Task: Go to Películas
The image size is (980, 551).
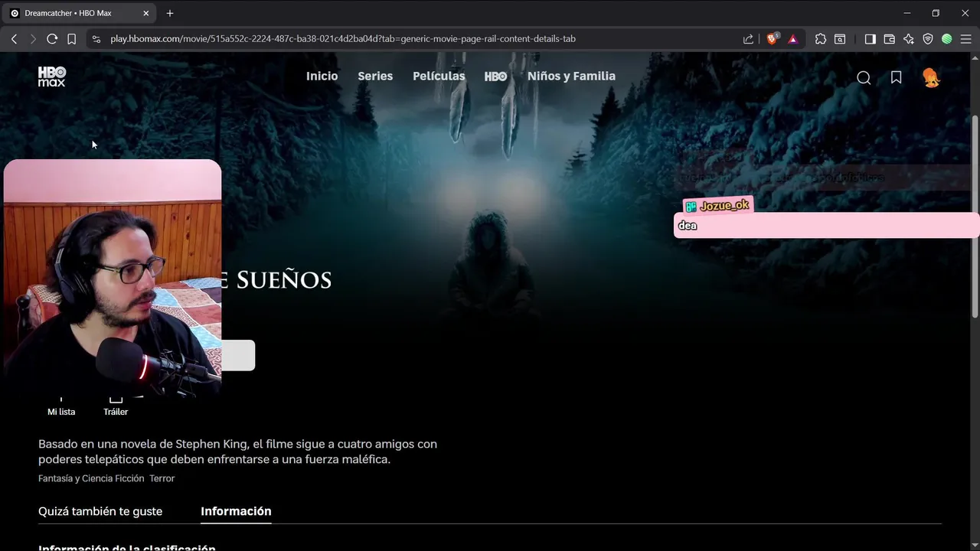Action: point(439,77)
